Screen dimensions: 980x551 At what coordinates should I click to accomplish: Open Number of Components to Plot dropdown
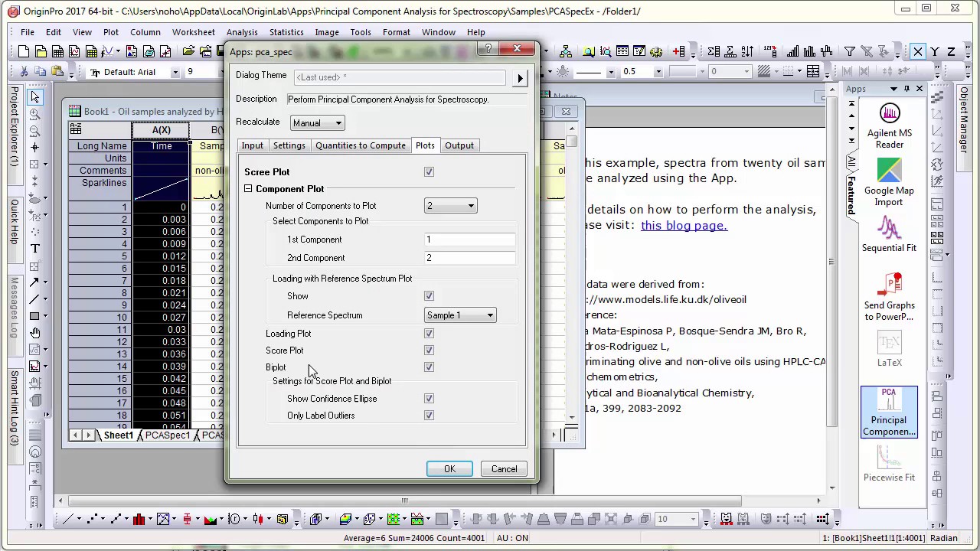tap(451, 206)
